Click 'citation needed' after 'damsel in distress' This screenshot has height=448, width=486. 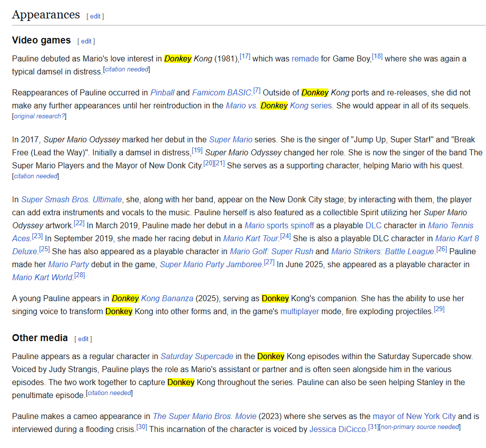[x=126, y=69]
